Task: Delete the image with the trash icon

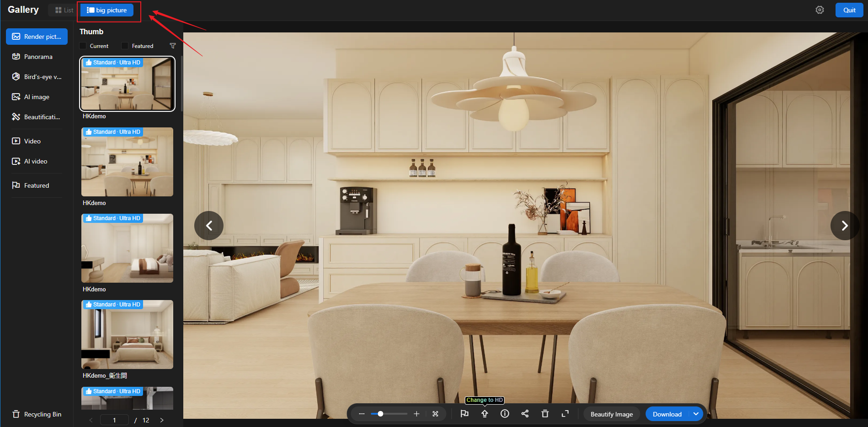Action: tap(545, 414)
